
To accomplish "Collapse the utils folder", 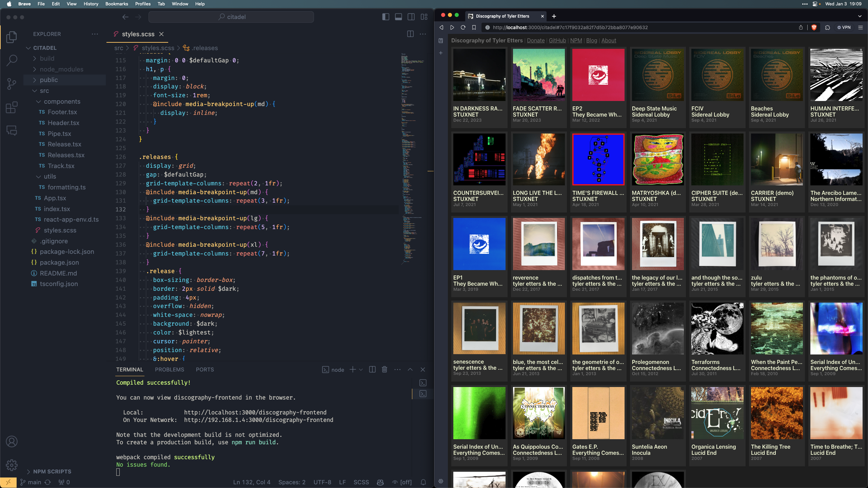I will coord(50,177).
